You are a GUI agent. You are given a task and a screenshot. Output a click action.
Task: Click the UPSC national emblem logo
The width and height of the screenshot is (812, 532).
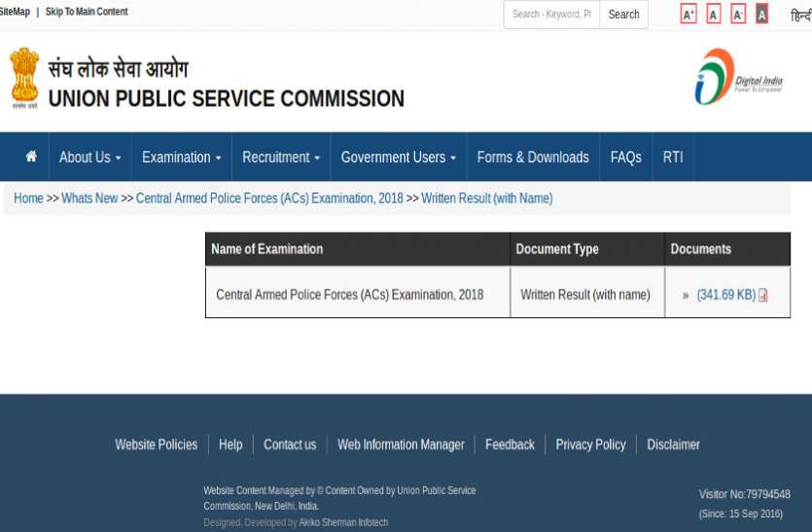pos(24,78)
